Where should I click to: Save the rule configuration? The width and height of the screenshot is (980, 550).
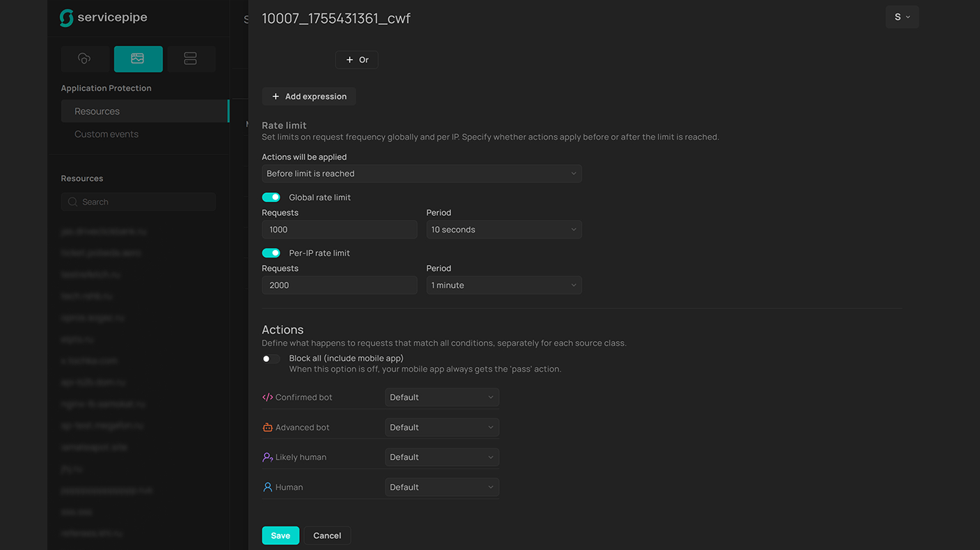coord(280,535)
